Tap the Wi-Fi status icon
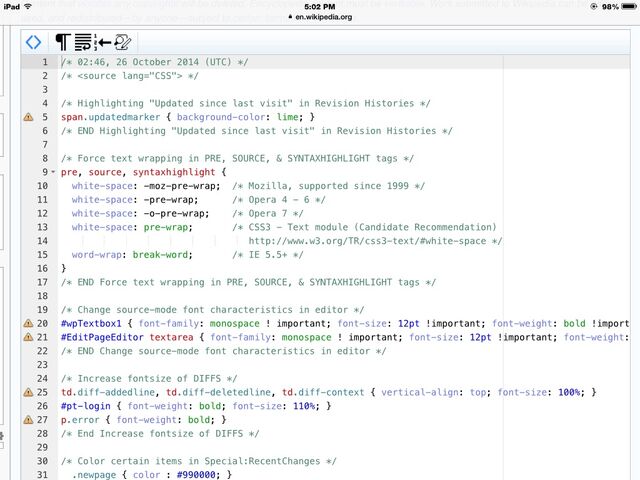 click(28, 7)
